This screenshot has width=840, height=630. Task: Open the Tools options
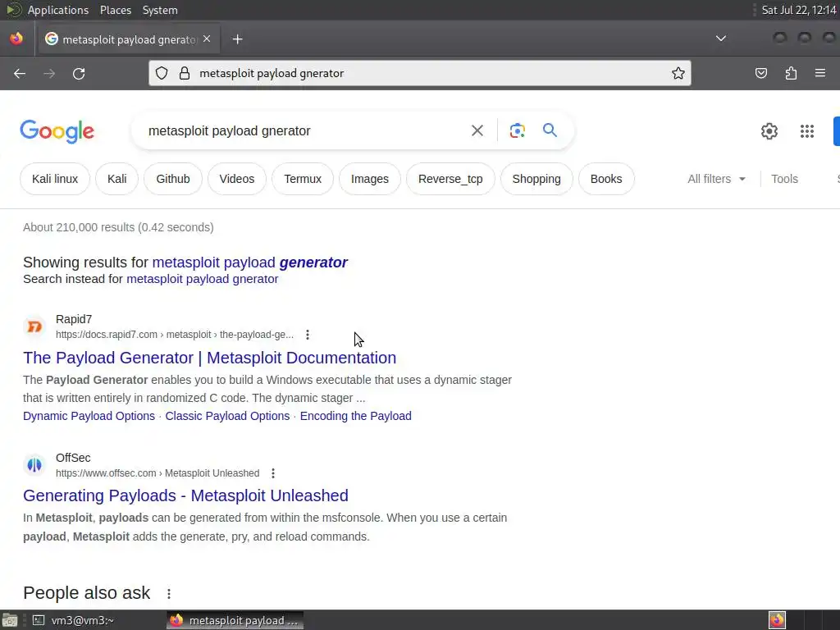coord(784,179)
